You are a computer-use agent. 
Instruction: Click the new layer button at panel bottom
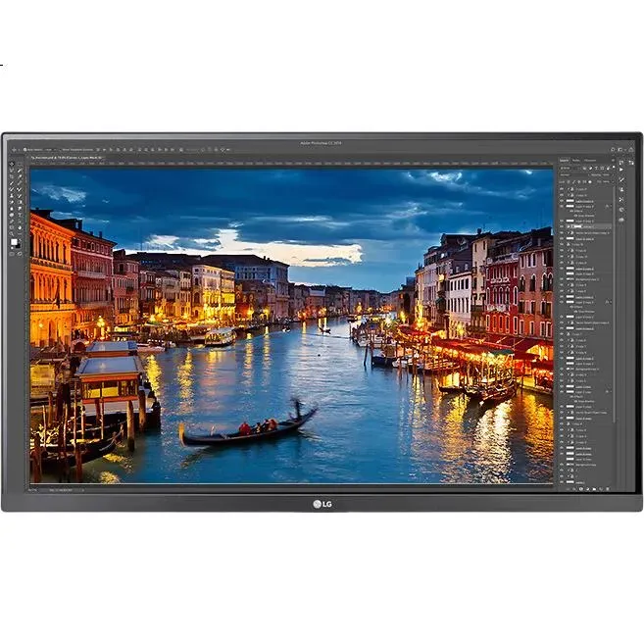600,487
